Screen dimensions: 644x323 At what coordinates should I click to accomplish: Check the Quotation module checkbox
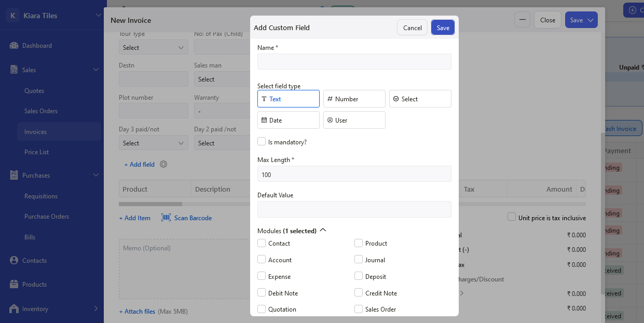(262, 309)
